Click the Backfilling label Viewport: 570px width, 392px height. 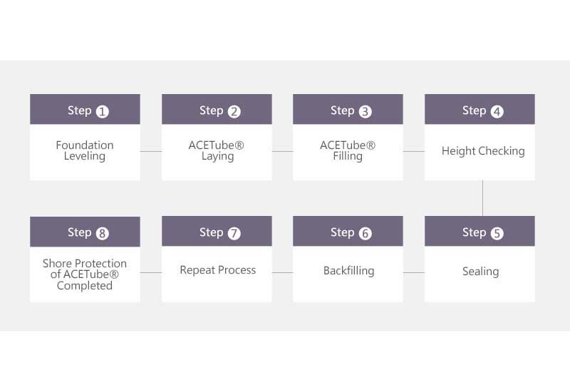click(x=348, y=271)
